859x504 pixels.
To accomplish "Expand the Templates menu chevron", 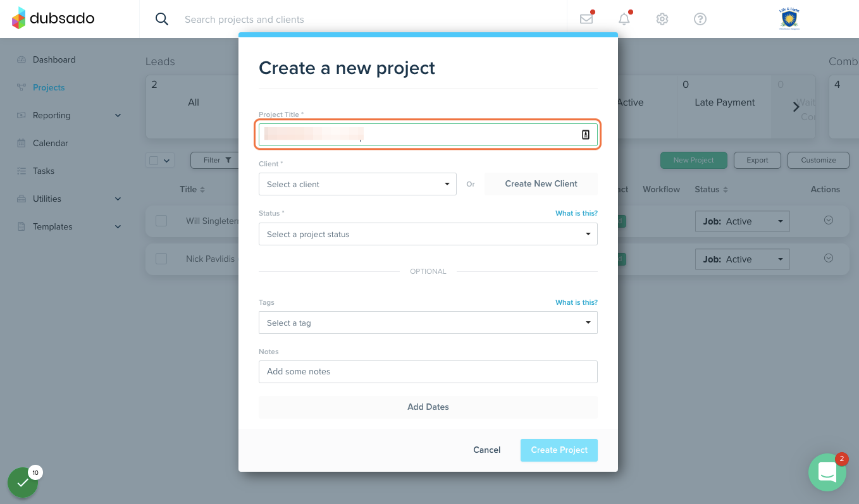I will pyautogui.click(x=118, y=226).
